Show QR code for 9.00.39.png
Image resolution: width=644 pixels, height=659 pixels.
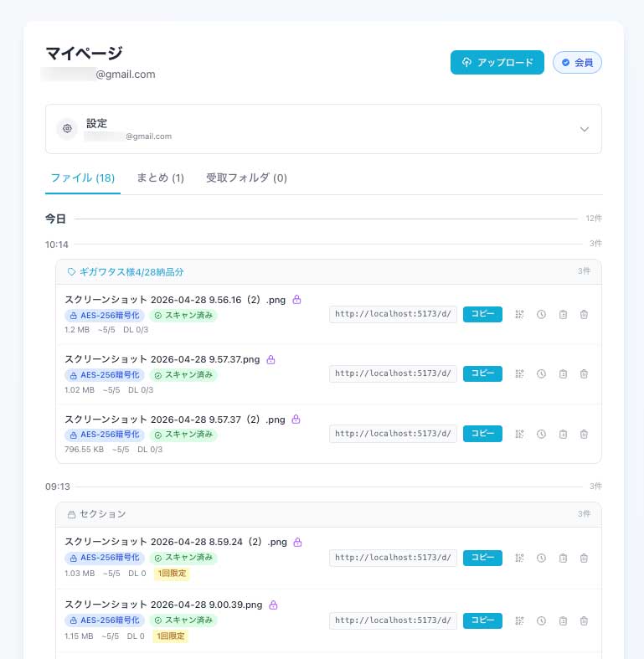click(519, 620)
